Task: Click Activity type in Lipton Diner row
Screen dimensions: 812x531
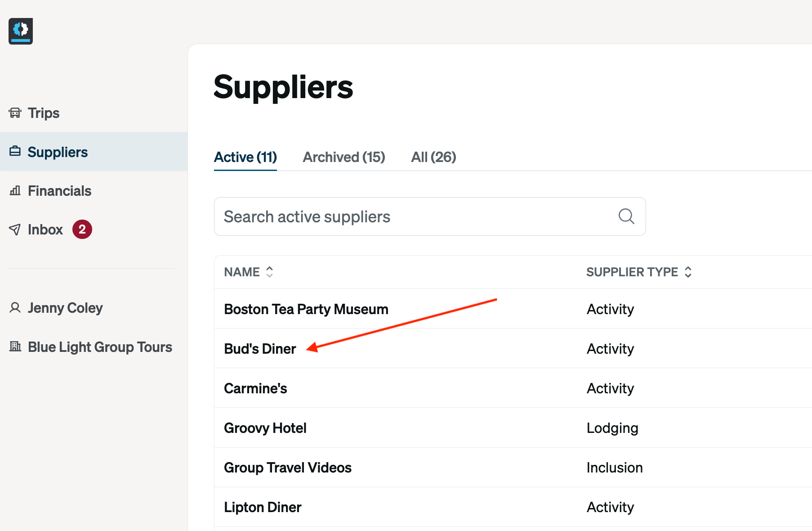Action: [x=611, y=507]
